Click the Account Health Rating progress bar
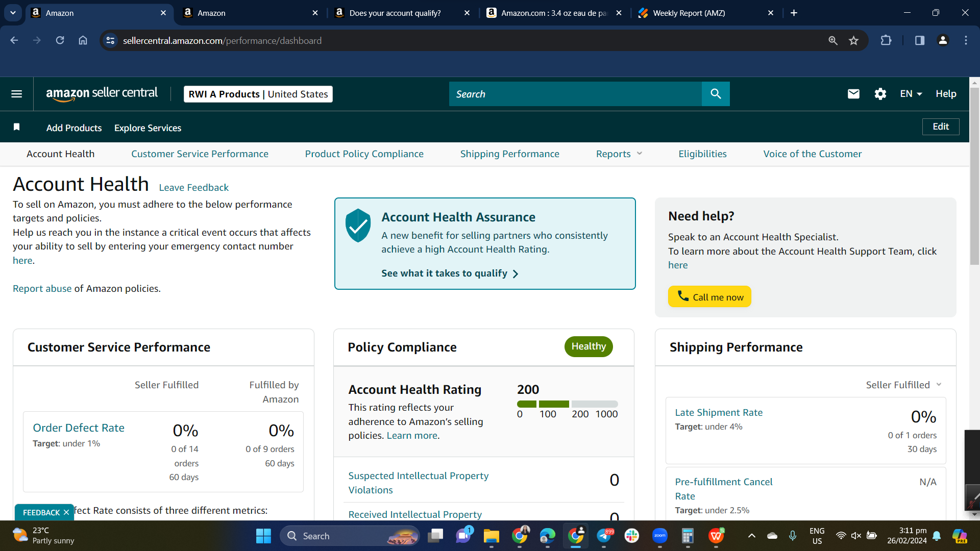The height and width of the screenshot is (551, 980). [x=567, y=404]
